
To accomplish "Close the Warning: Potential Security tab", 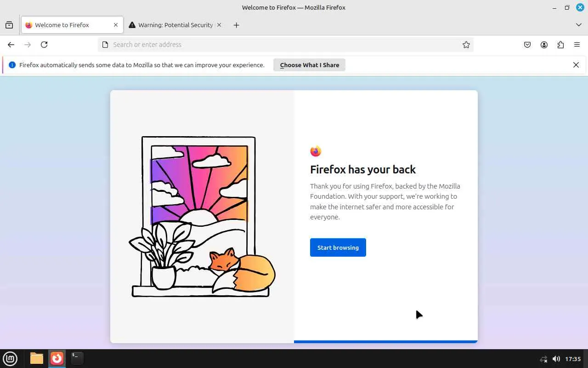I will click(219, 25).
